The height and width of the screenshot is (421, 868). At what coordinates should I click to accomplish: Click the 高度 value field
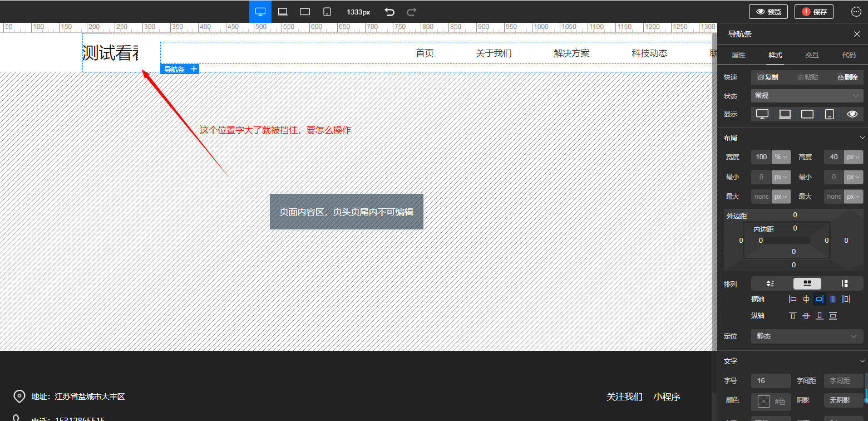point(834,157)
